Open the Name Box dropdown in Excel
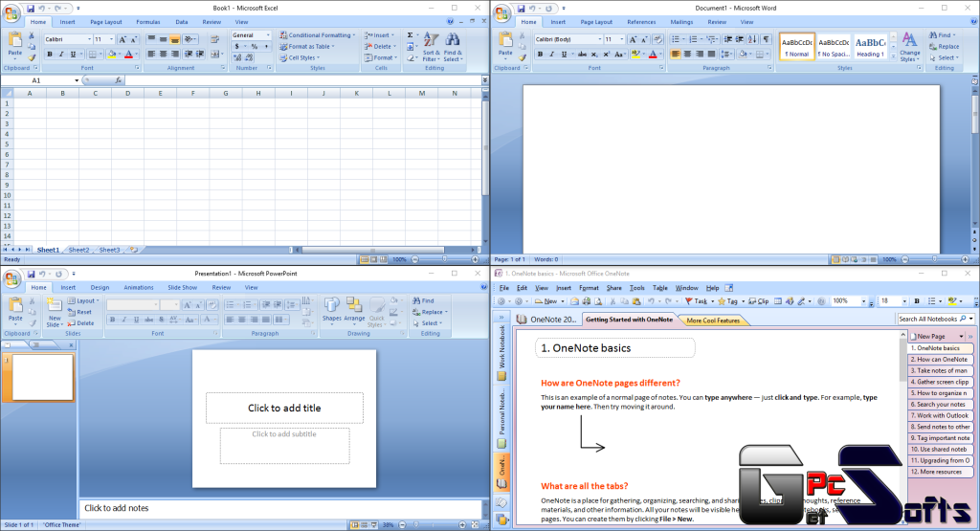The width and height of the screenshot is (980, 531). pyautogui.click(x=77, y=80)
